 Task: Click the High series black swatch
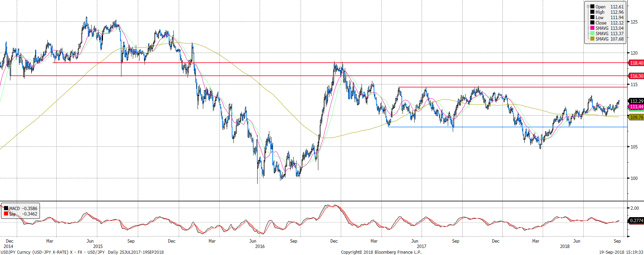tap(592, 12)
